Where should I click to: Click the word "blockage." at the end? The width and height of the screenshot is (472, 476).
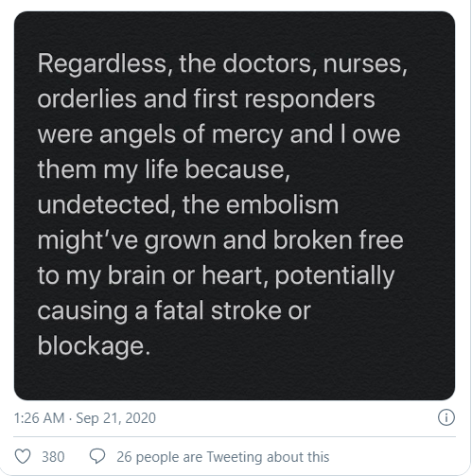[94, 346]
